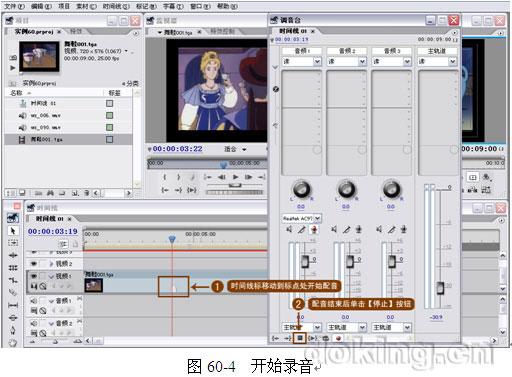Open the 标记 menu
Viewport: 512px width, 377px height.
[146, 6]
